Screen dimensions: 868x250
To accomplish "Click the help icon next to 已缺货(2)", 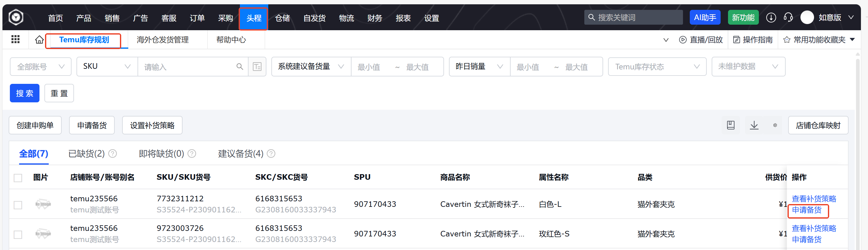I will tap(113, 154).
